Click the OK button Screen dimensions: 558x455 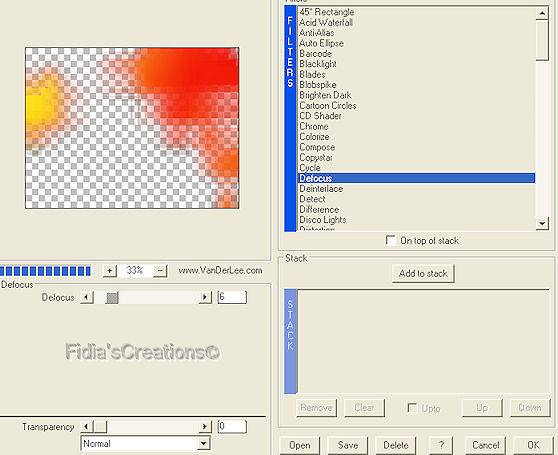pyautogui.click(x=533, y=445)
